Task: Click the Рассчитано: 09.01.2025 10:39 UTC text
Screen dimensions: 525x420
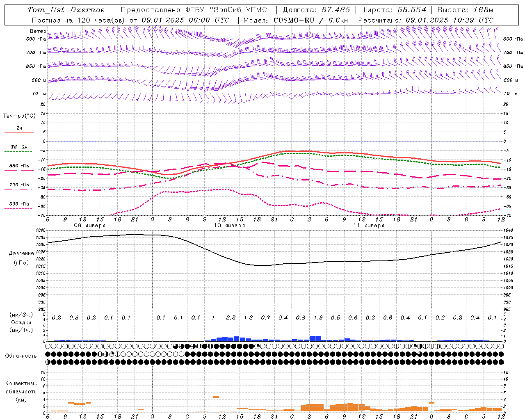Action: coord(426,20)
